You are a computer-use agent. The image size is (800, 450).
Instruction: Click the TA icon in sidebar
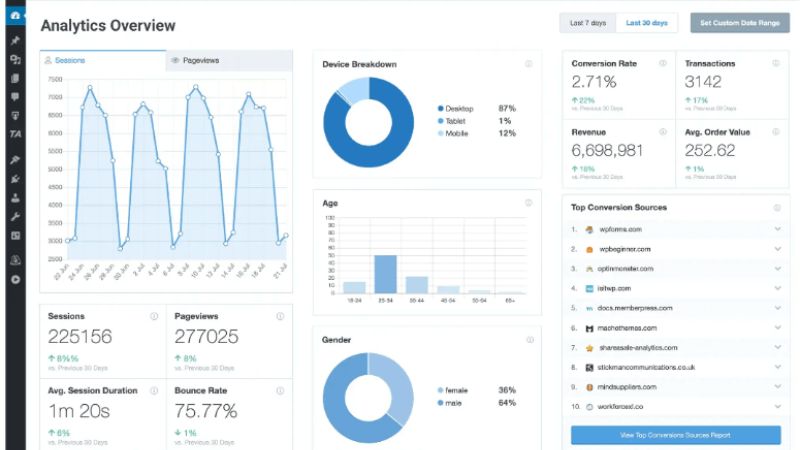14,134
